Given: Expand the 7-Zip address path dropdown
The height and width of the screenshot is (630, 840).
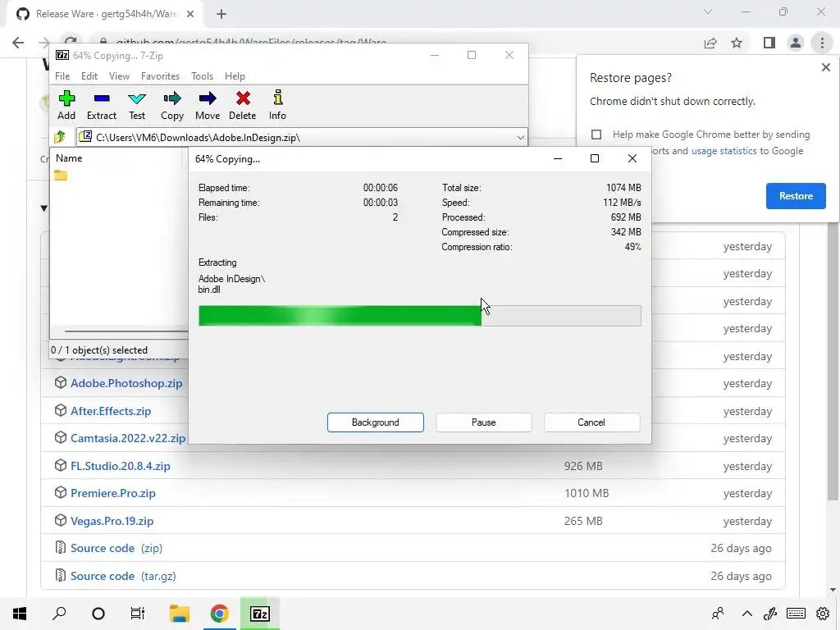Looking at the screenshot, I should click(520, 137).
